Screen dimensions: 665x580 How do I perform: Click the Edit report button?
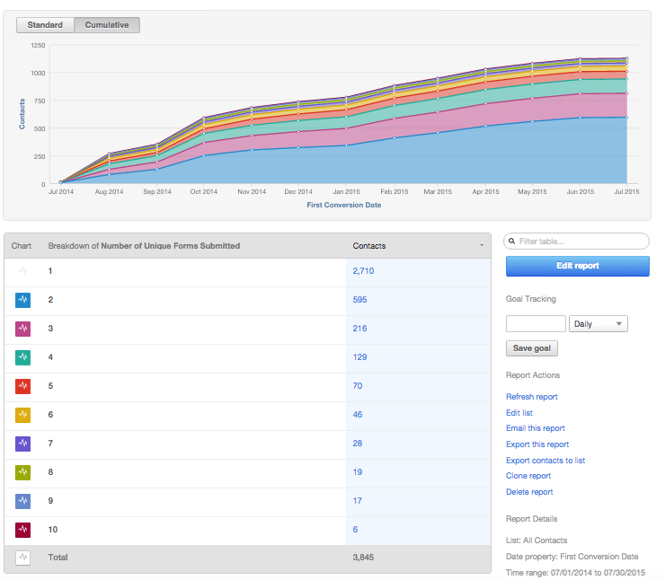[x=577, y=266]
